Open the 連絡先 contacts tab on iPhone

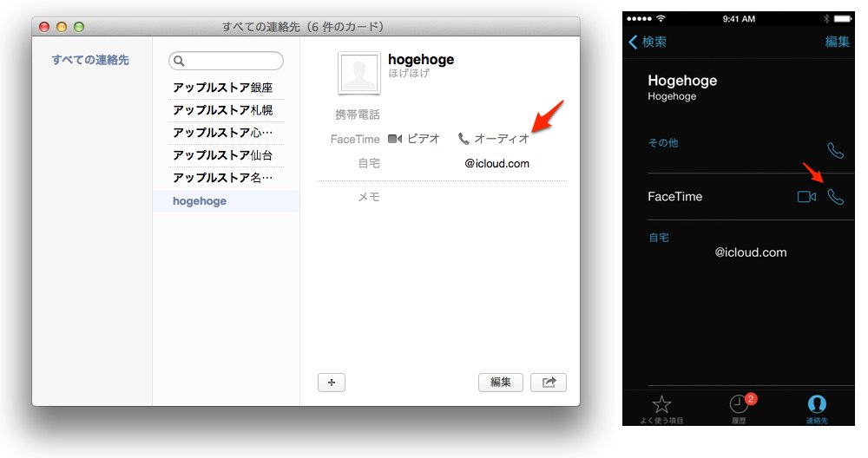click(x=817, y=409)
